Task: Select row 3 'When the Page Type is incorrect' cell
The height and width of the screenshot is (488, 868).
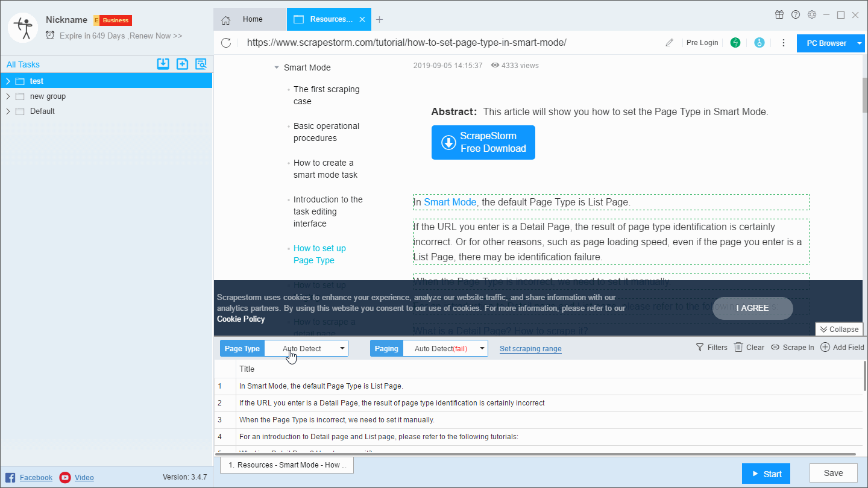Action: 549,420
